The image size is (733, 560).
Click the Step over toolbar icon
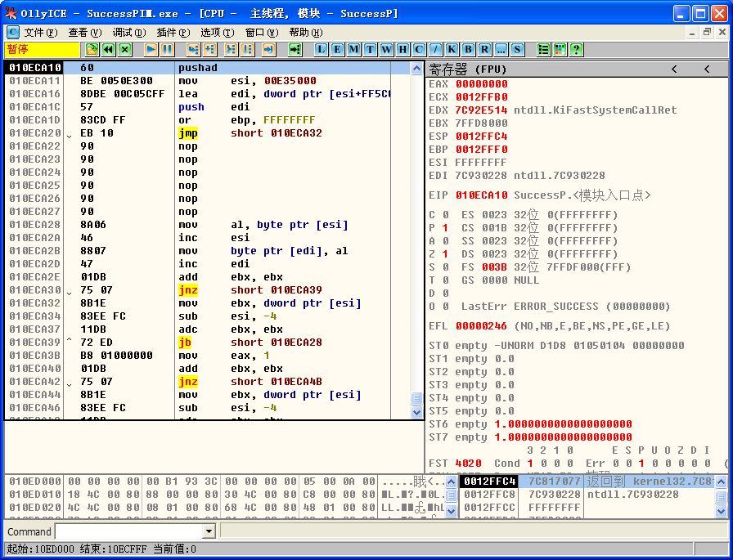[209, 50]
